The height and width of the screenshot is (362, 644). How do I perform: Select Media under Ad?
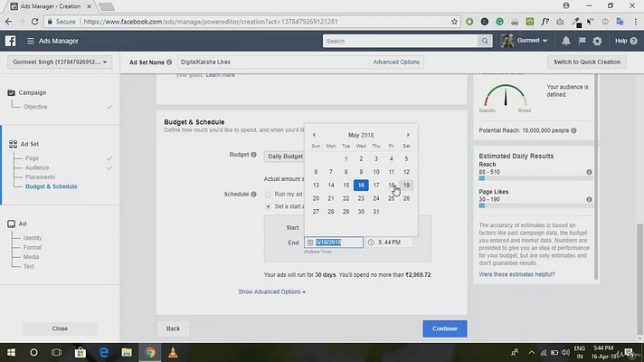pos(32,257)
